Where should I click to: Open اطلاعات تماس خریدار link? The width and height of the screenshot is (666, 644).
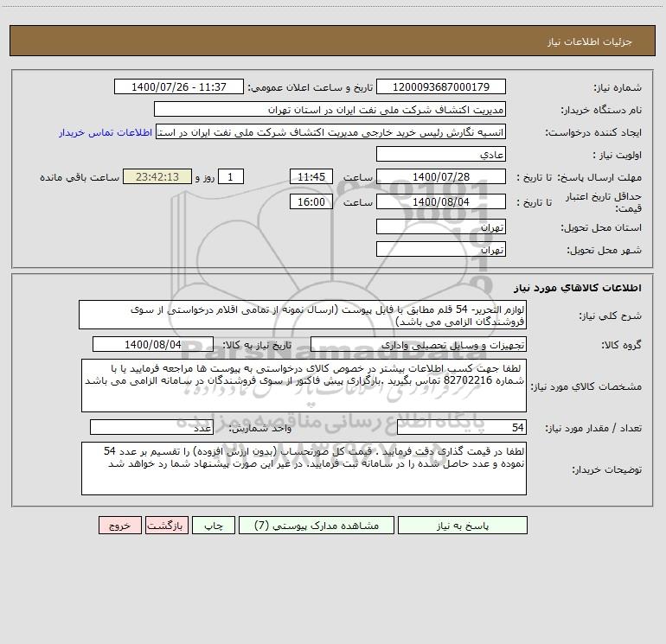click(106, 132)
